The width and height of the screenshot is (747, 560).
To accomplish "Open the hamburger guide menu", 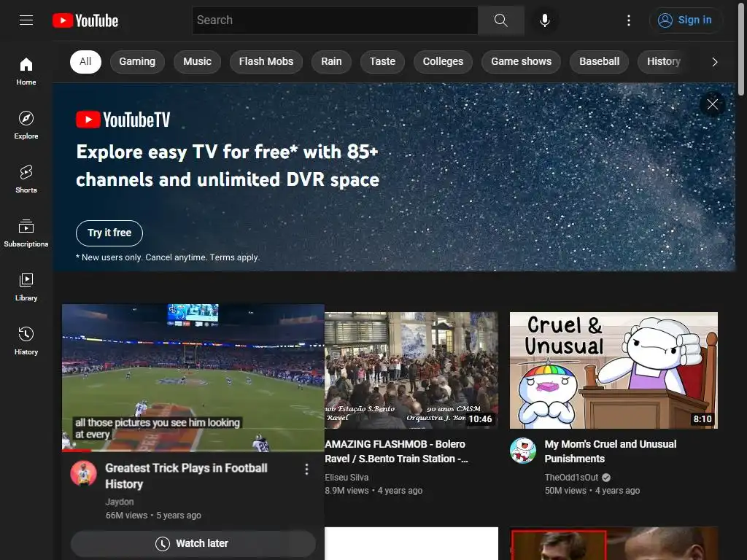I will [x=26, y=20].
